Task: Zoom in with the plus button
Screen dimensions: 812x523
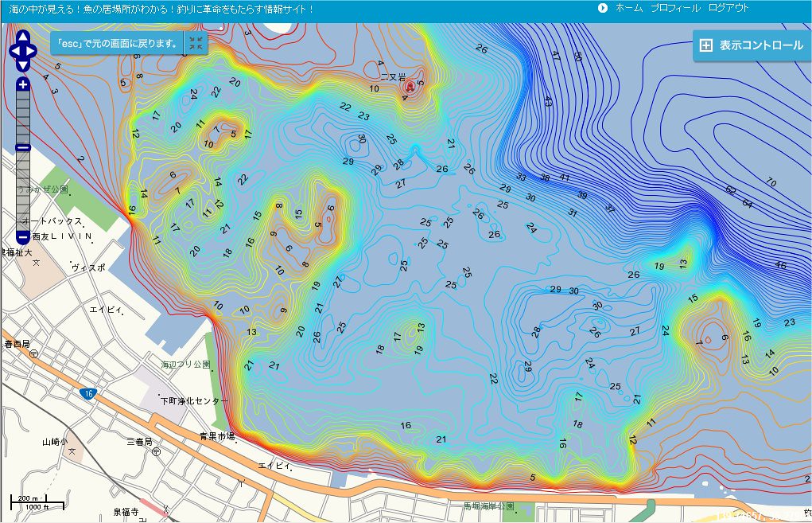Action: click(23, 84)
